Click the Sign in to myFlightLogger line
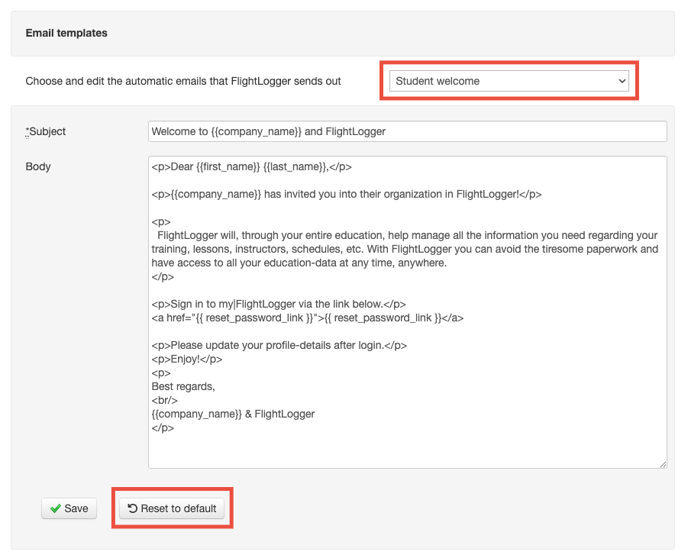The width and height of the screenshot is (688, 558). coord(279,304)
